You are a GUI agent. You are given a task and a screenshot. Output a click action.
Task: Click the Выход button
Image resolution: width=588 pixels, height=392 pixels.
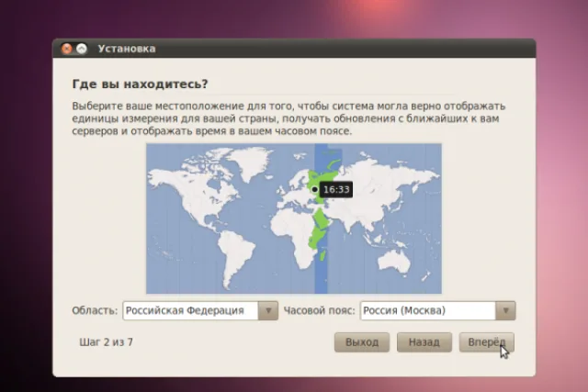pos(362,342)
